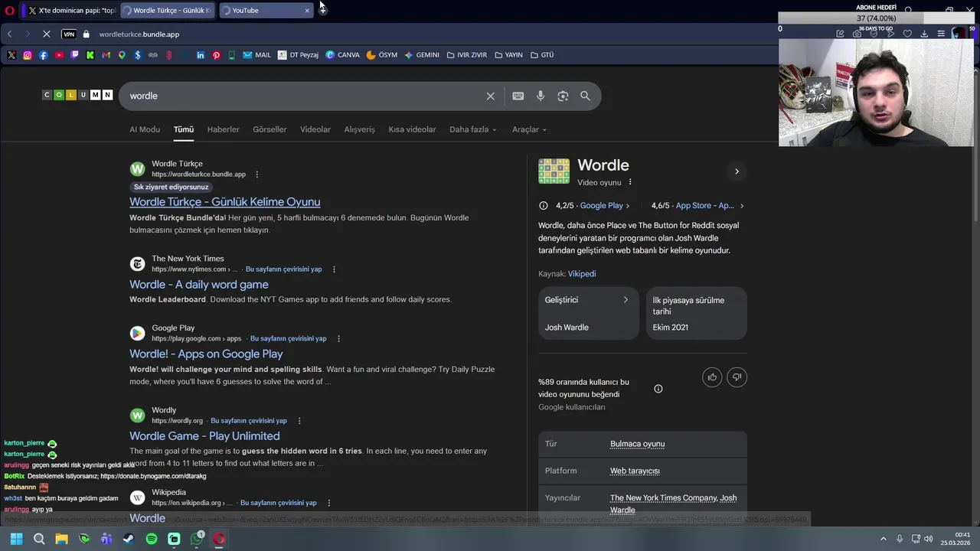Open the X (Twitter) bookmark

pyautogui.click(x=11, y=55)
